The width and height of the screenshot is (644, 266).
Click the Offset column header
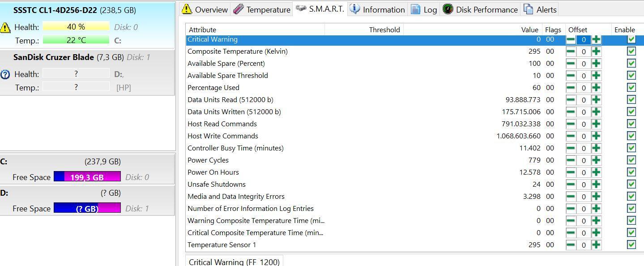click(x=589, y=30)
